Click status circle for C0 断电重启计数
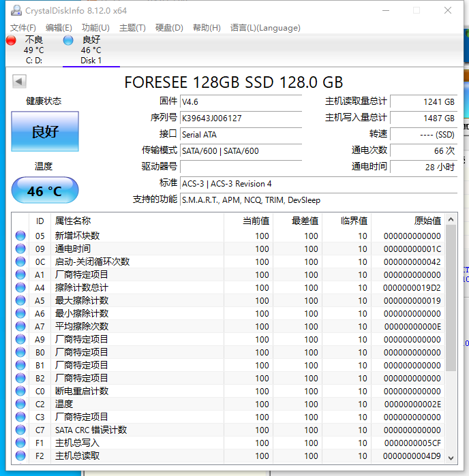The image size is (469, 476). point(20,391)
